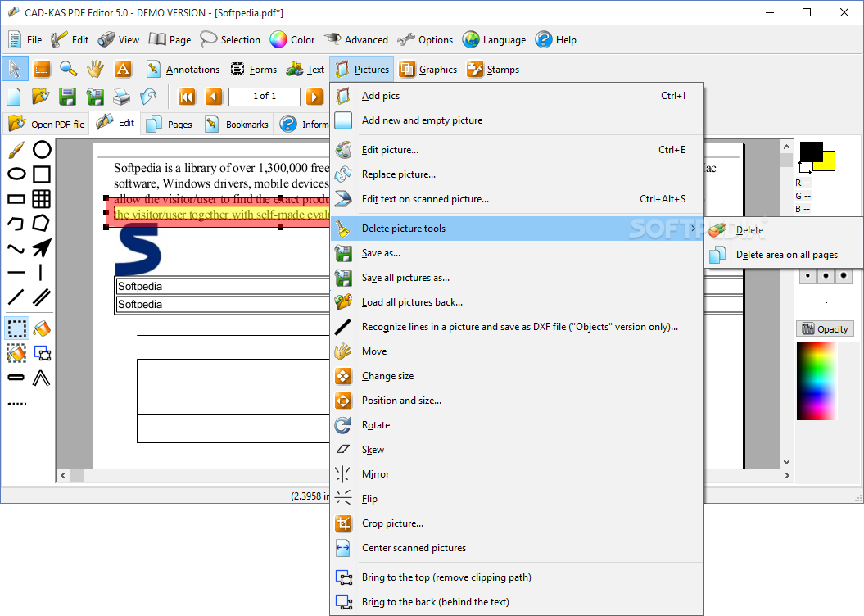Print the document with printer icon
Screen dimensions: 864x616
121,97
